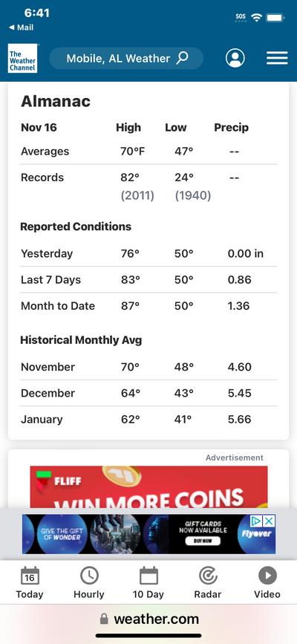Tap the Almanac heading
This screenshot has width=297, height=644.
pos(56,102)
